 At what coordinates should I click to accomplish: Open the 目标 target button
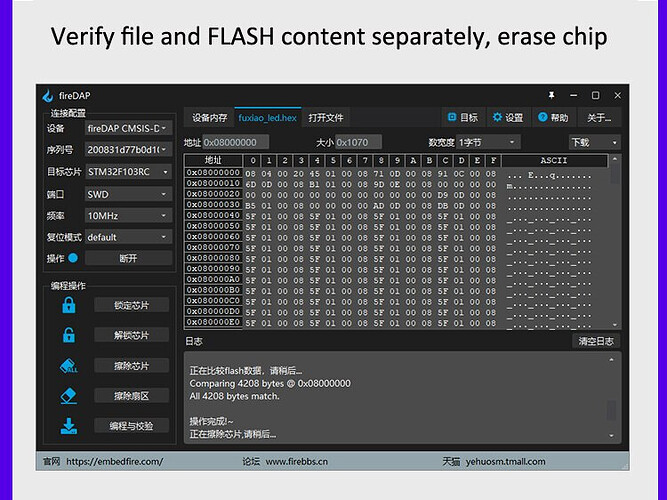point(463,117)
